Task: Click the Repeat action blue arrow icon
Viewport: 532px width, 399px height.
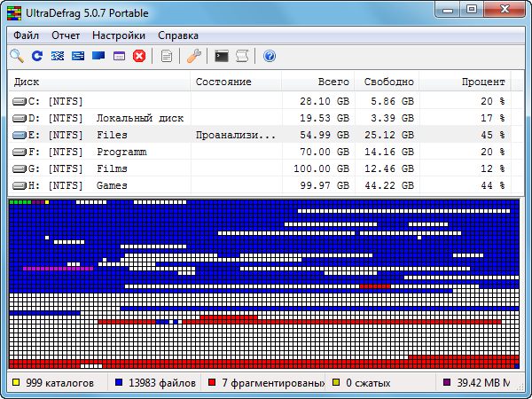Action: pos(37,56)
